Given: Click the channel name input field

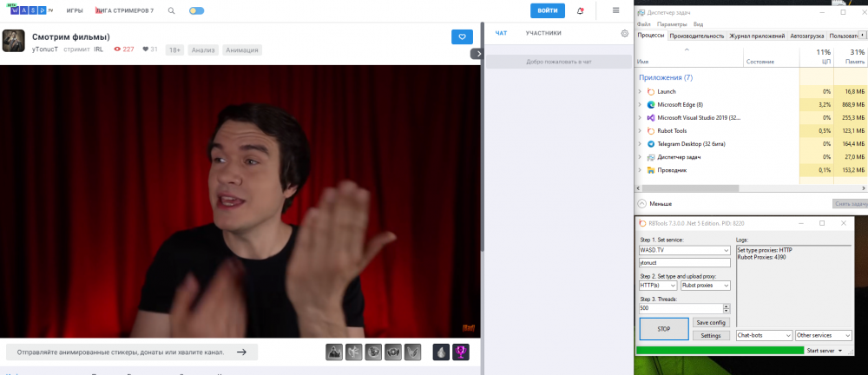Looking at the screenshot, I should (684, 262).
